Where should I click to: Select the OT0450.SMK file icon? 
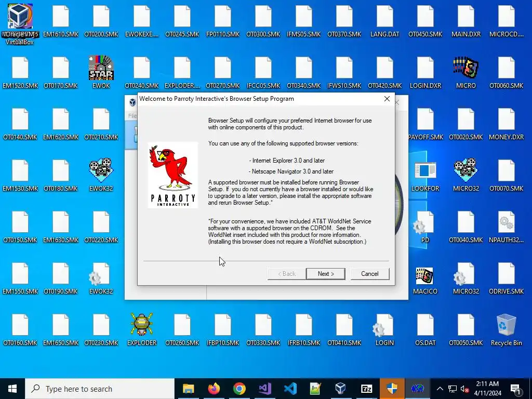click(425, 20)
